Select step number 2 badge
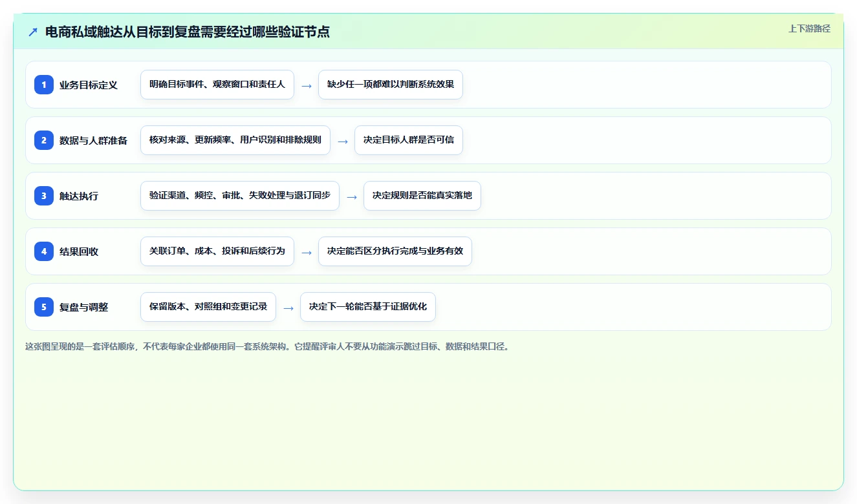The image size is (857, 504). [44, 140]
